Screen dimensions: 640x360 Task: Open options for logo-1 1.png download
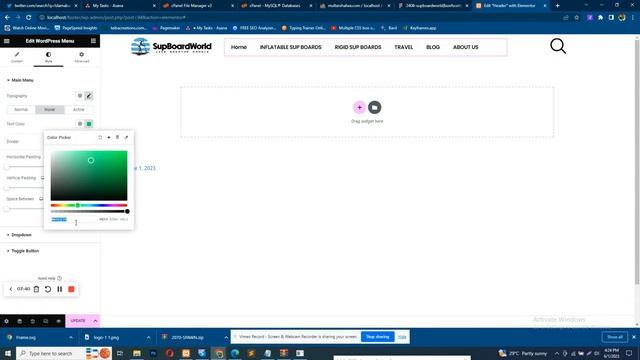pos(148,338)
